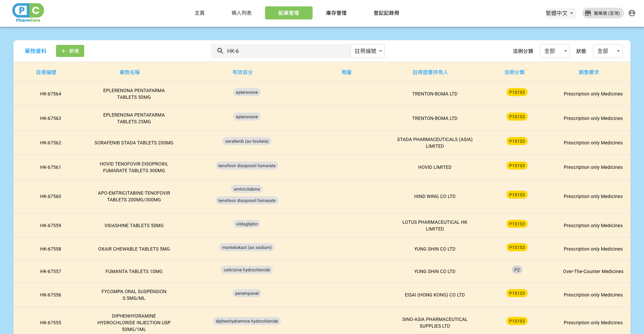Image resolution: width=644 pixels, height=334 pixels.
Task: Click the grey P2 classification badge
Action: 517,270
